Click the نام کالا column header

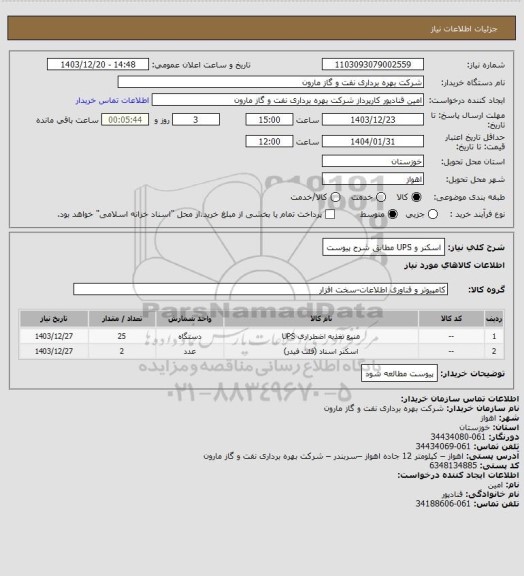pyautogui.click(x=321, y=319)
